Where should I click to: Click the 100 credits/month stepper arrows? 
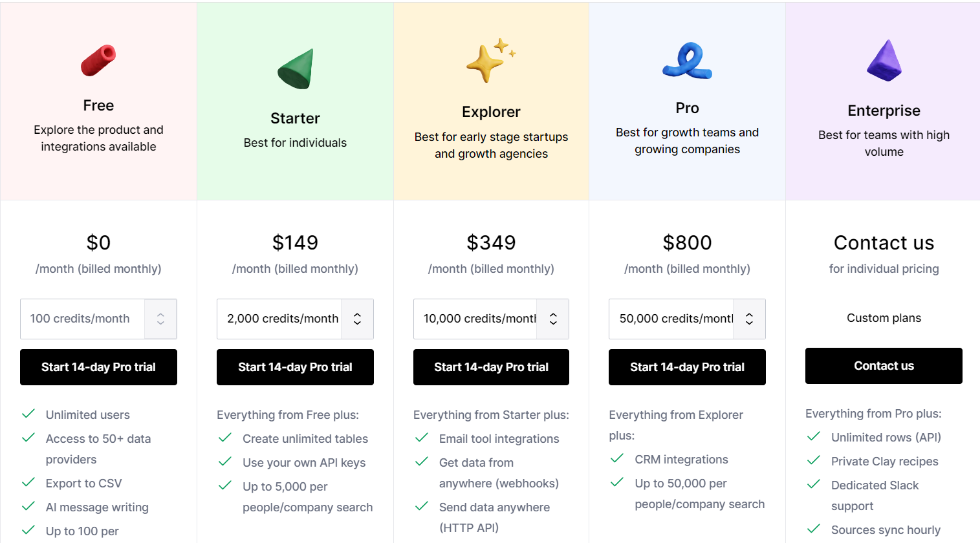(x=160, y=319)
